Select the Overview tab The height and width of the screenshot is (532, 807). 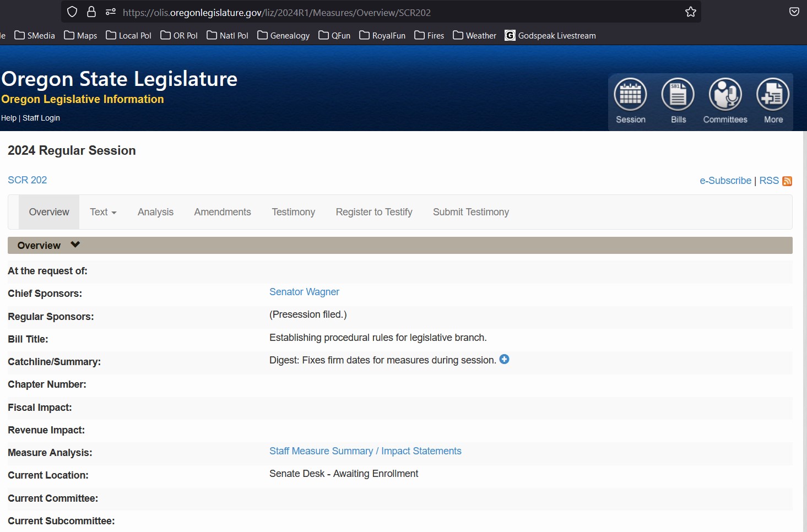tap(49, 212)
